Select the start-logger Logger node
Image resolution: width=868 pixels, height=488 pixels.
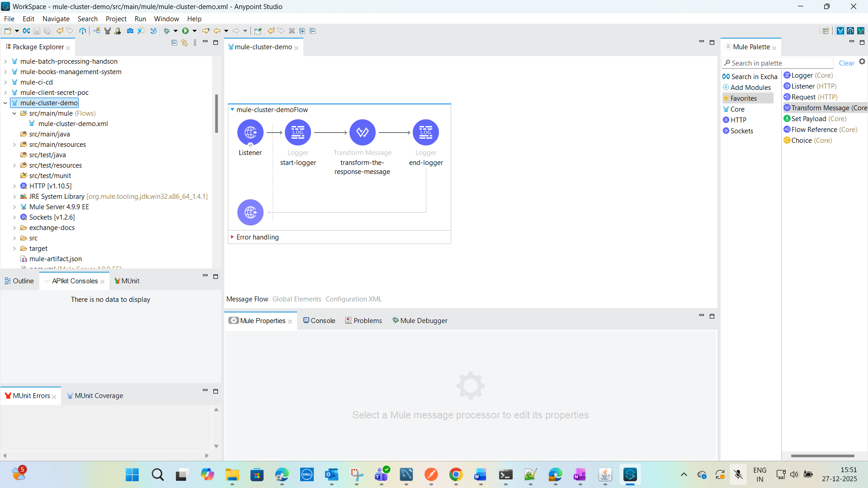tap(297, 132)
